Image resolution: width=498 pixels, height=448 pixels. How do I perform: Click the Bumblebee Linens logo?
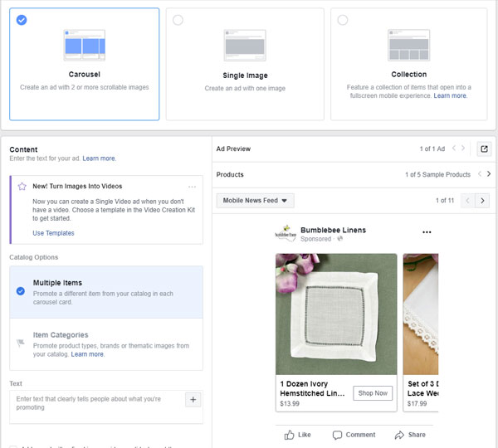[286, 234]
